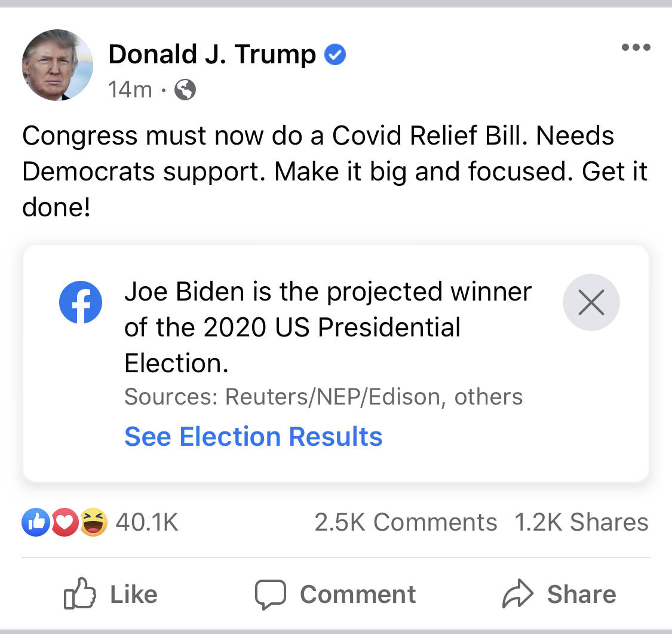
Task: Click the Sources: Reuters/NEP/Edison line
Action: coord(324,397)
